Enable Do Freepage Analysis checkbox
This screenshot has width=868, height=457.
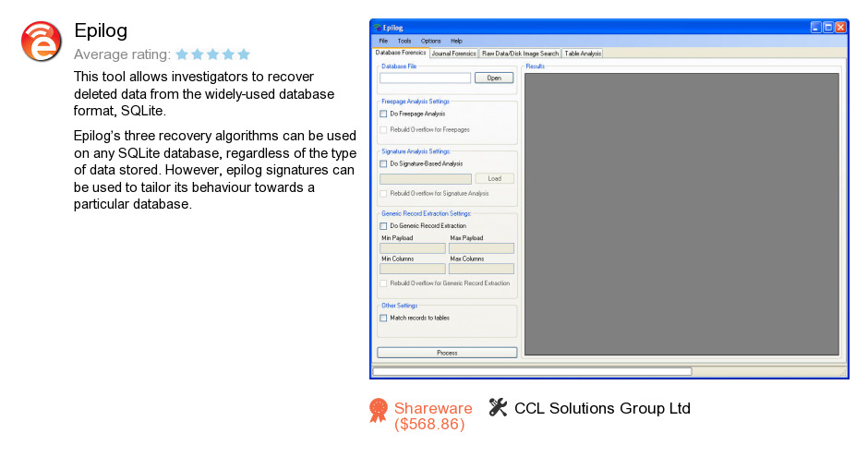tap(383, 114)
